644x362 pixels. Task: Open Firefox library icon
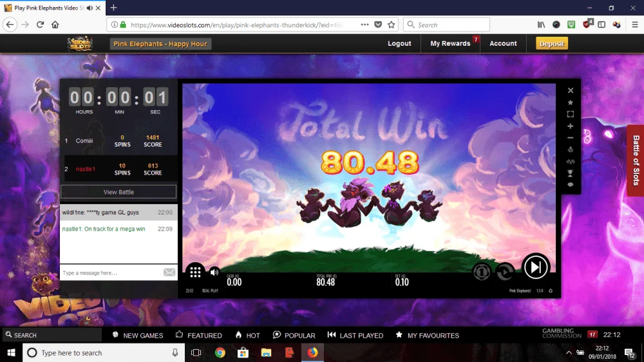click(x=542, y=24)
